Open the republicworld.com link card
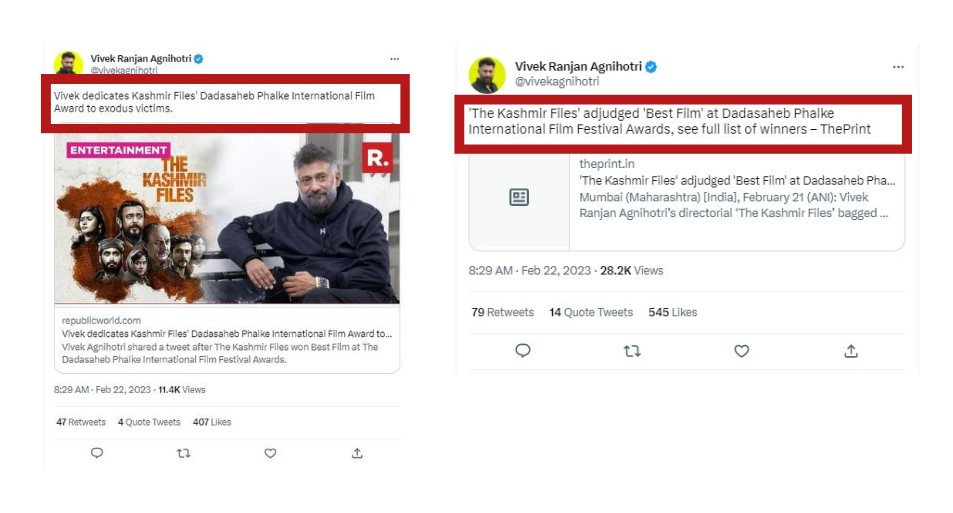Viewport: 953px width, 513px height. 227,339
